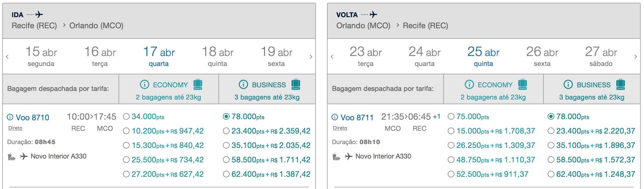Image resolution: width=644 pixels, height=189 pixels.
Task: Click the info icon beside Voo 8710
Action: click(10, 117)
